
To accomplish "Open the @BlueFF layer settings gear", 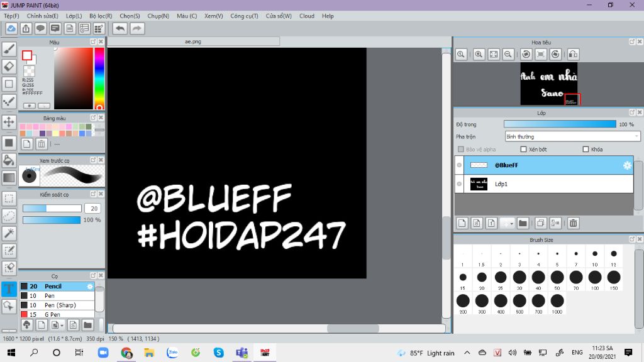I will (627, 165).
